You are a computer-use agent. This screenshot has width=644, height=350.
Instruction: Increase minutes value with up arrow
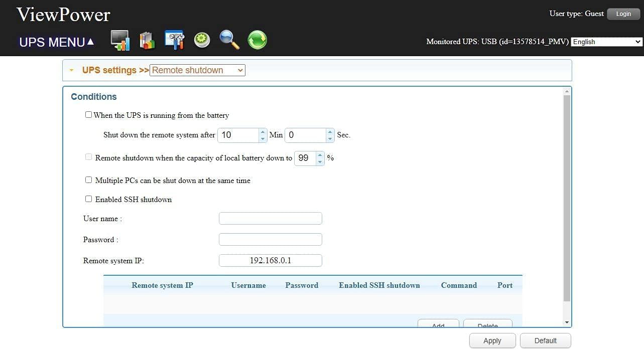coord(263,132)
